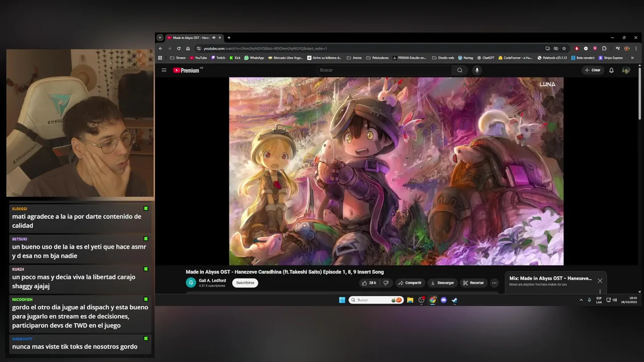Open more actions ellipsis beside Recortar

(494, 283)
